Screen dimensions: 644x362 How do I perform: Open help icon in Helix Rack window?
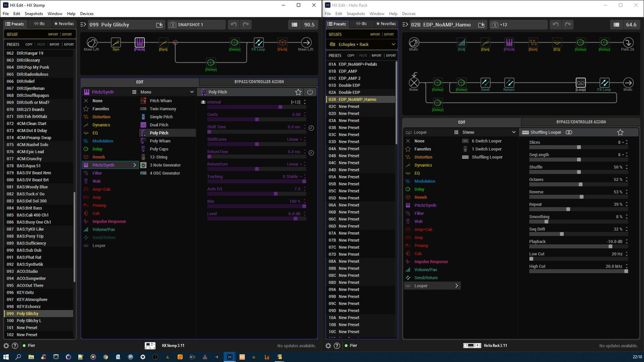337,346
